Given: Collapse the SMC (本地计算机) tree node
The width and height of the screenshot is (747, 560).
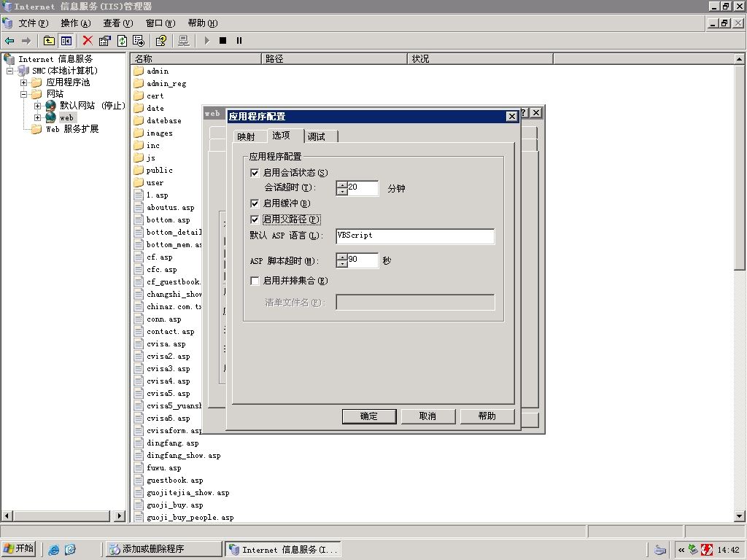Looking at the screenshot, I should point(9,71).
